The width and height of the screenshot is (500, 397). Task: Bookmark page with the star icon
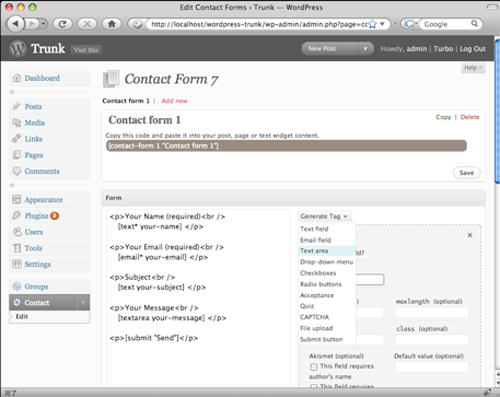[373, 24]
